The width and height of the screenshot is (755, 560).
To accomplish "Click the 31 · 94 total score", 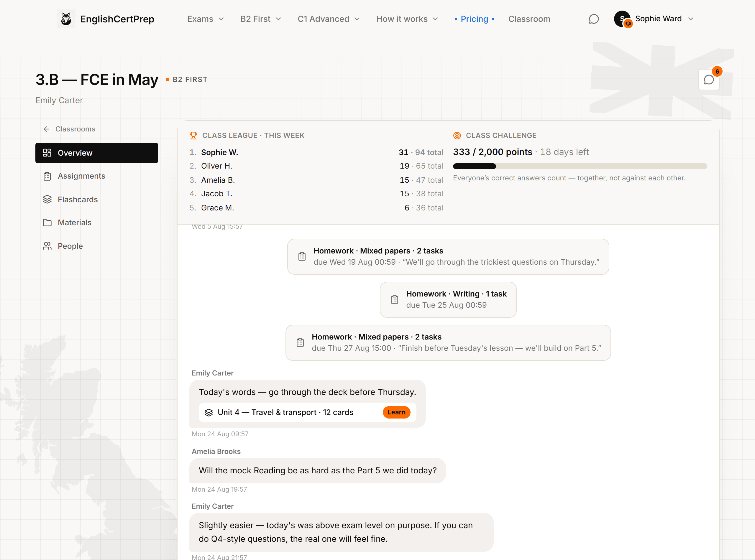I will (421, 153).
